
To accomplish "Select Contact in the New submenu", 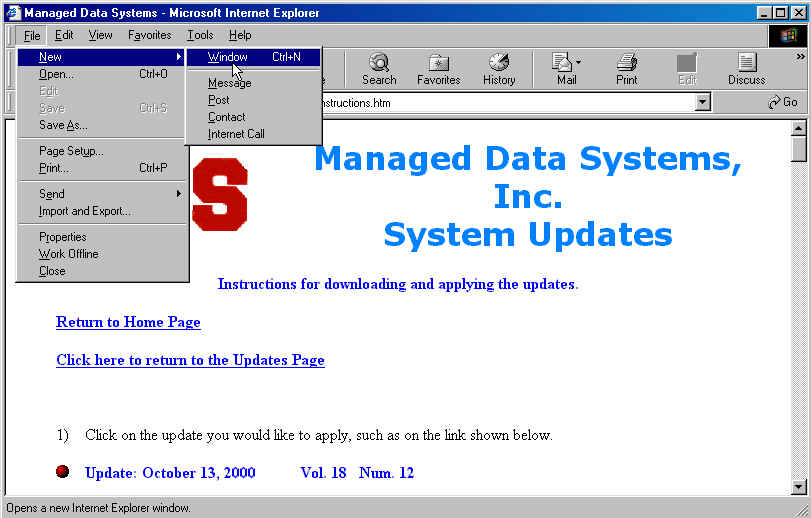I will pos(253,117).
